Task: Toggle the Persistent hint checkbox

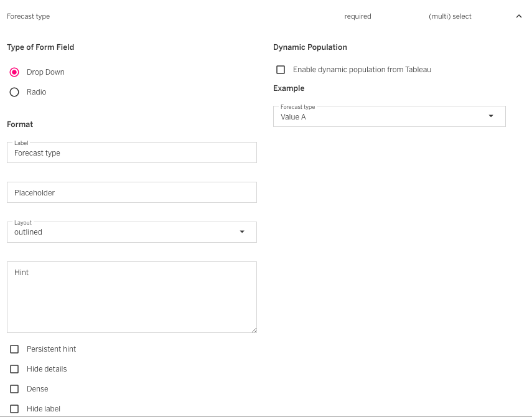Action: pyautogui.click(x=14, y=349)
